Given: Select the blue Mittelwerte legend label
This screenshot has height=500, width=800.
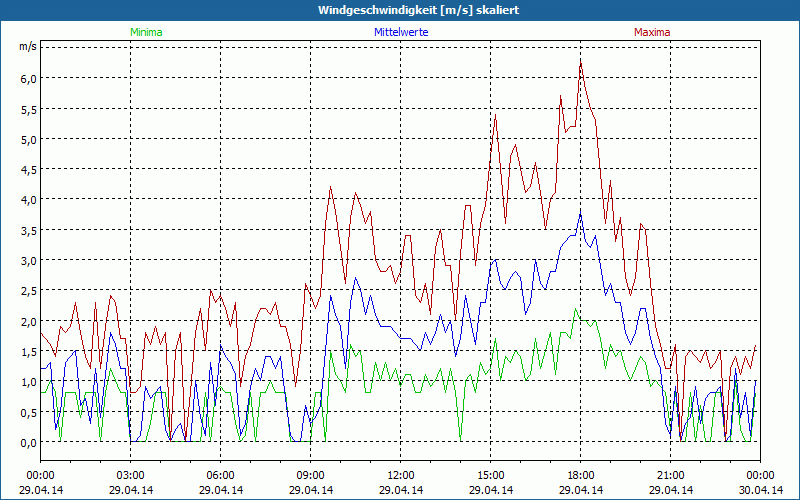Looking at the screenshot, I should click(400, 32).
